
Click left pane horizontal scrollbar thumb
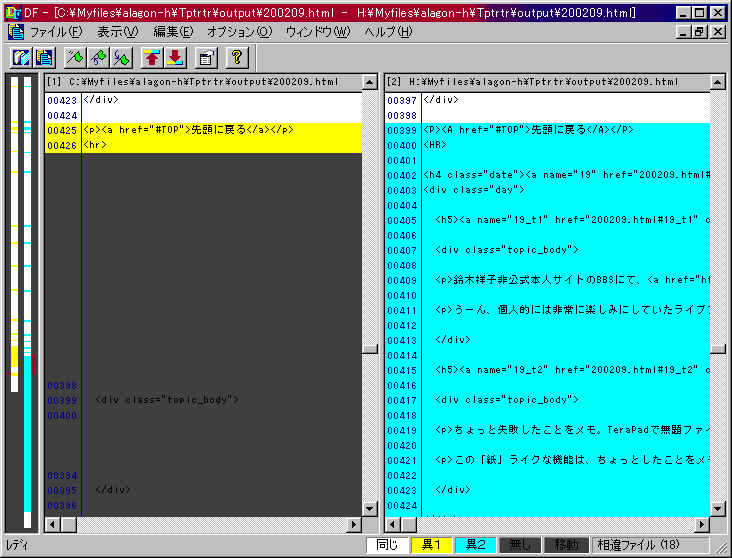[68, 525]
